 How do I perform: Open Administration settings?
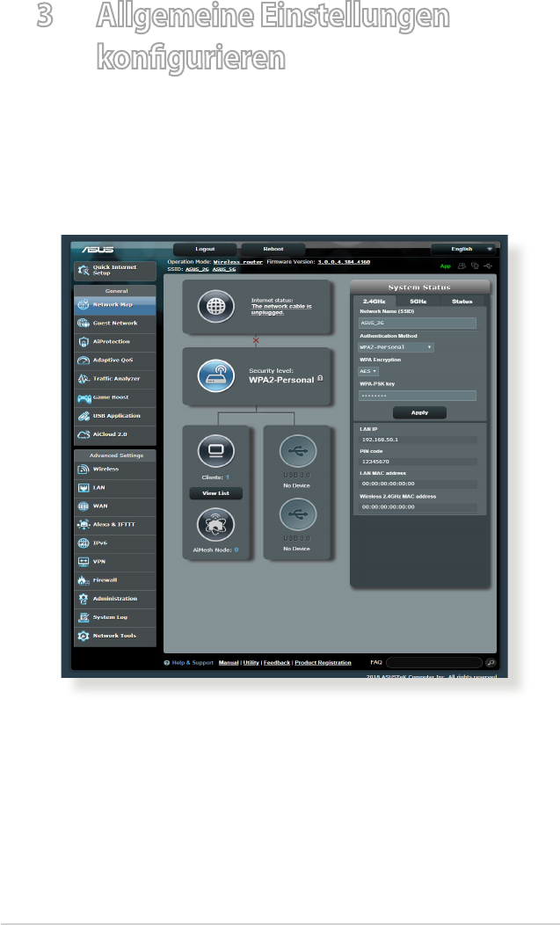tap(115, 599)
